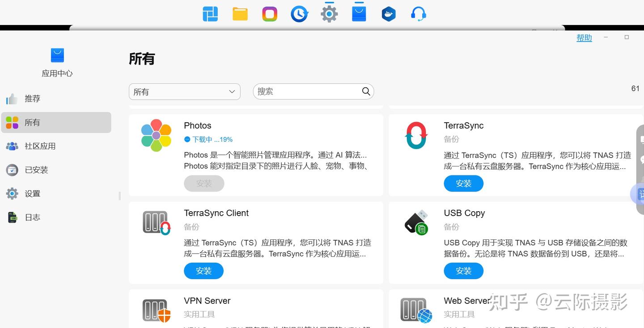Click the app count 61

tap(635, 89)
